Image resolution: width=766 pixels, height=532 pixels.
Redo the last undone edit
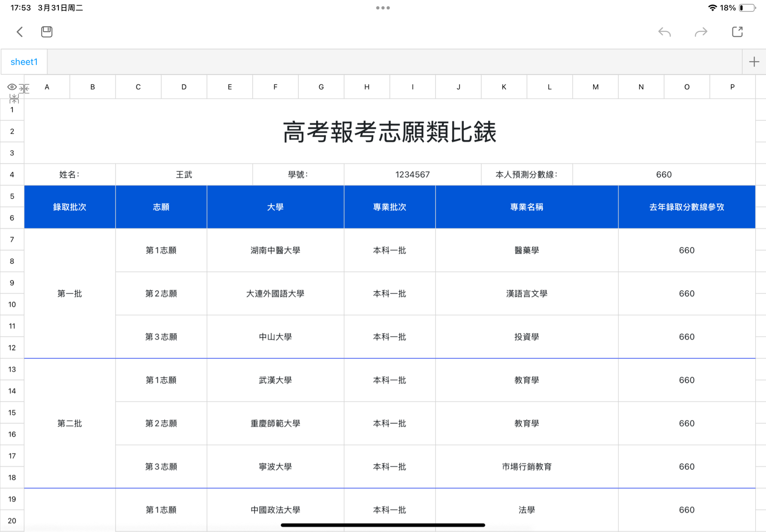pyautogui.click(x=701, y=32)
